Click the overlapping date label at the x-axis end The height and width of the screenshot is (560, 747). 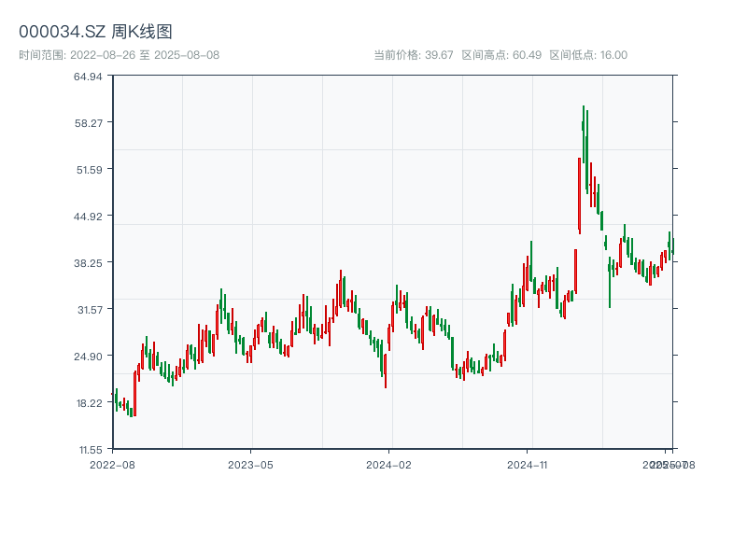669,464
